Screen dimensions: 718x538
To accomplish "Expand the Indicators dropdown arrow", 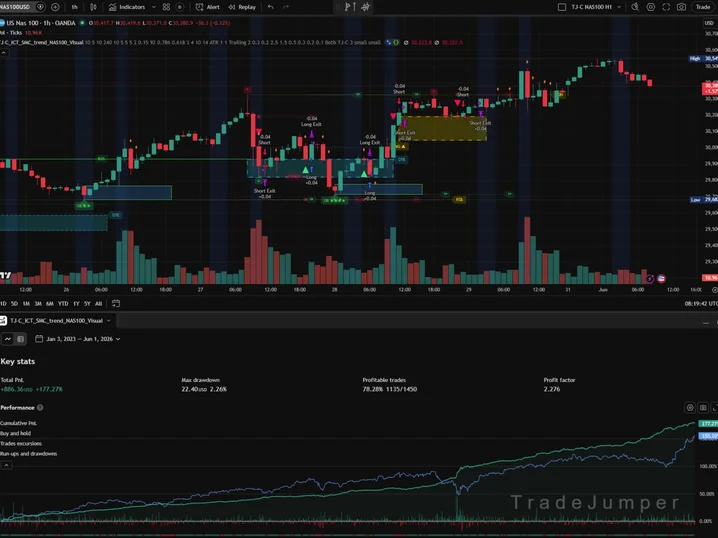I will point(153,7).
